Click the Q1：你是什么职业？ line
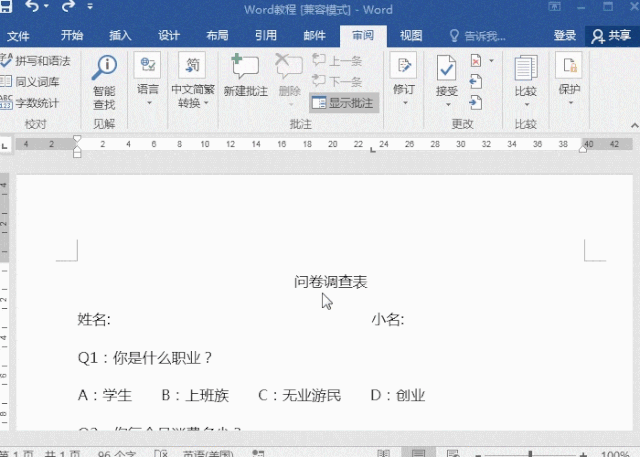 (145, 358)
